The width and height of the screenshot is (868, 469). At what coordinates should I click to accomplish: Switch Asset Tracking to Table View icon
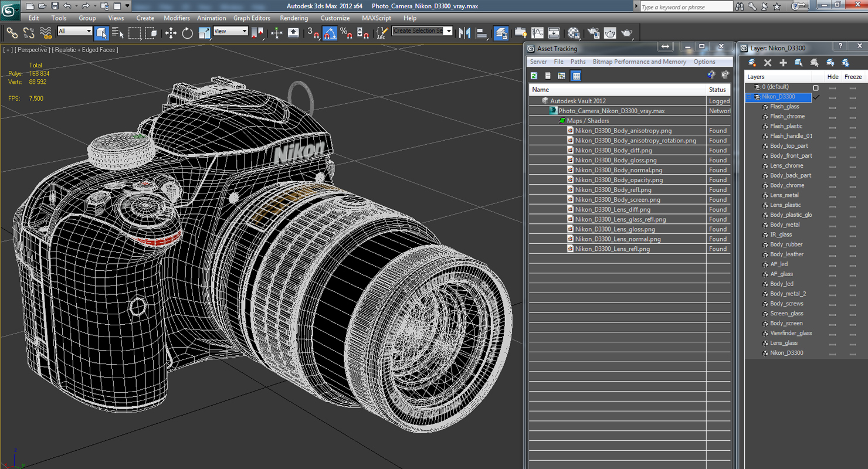(576, 76)
